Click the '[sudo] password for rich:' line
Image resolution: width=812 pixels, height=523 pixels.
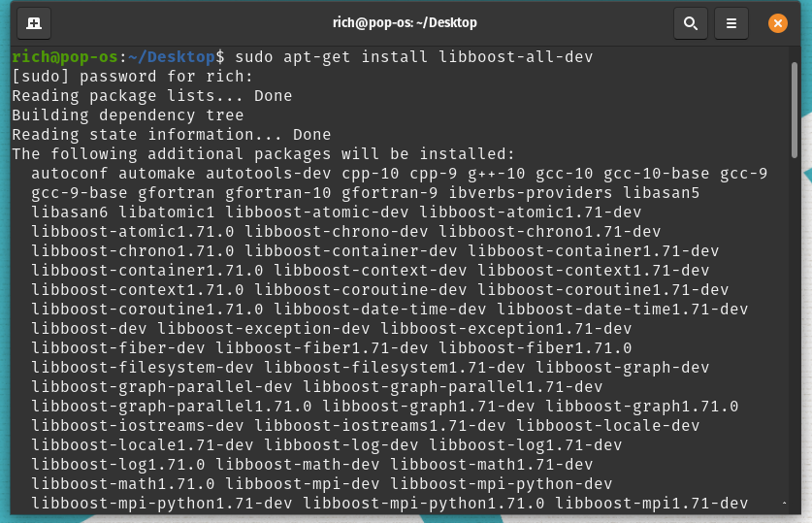(x=132, y=77)
